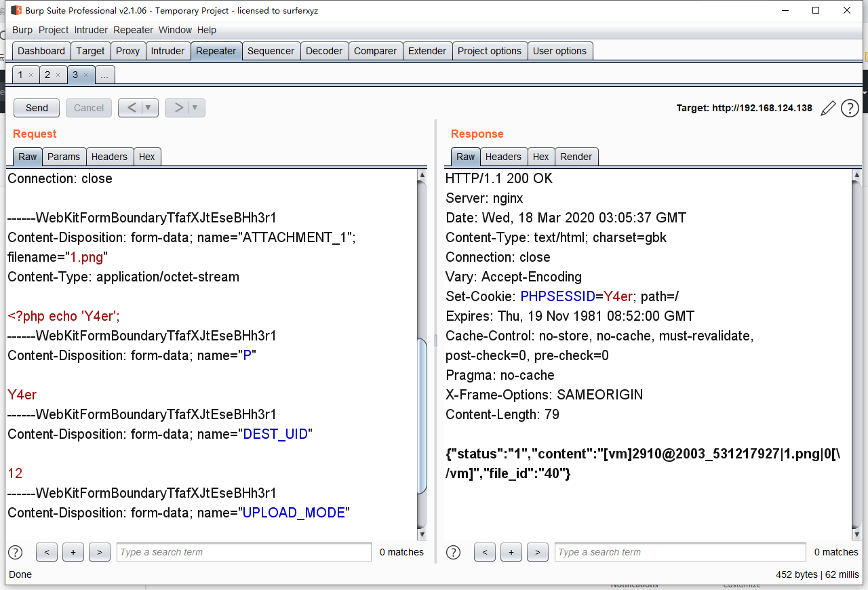Click the DEST_UID parameter name
The height and width of the screenshot is (590, 868).
pyautogui.click(x=275, y=434)
